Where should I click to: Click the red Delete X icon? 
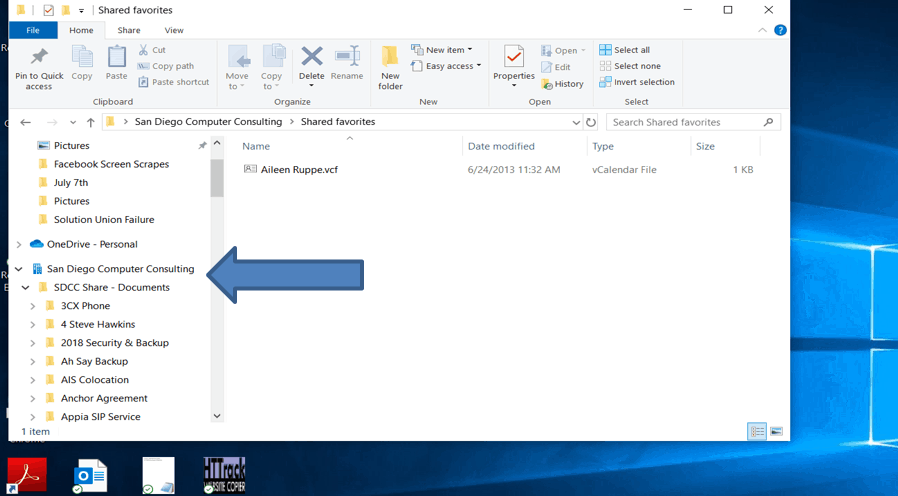(312, 56)
